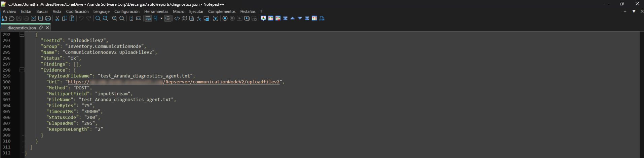Viewport: 644px width, 158px height.
Task: Click the Document Map icon
Action: pyautogui.click(x=184, y=18)
